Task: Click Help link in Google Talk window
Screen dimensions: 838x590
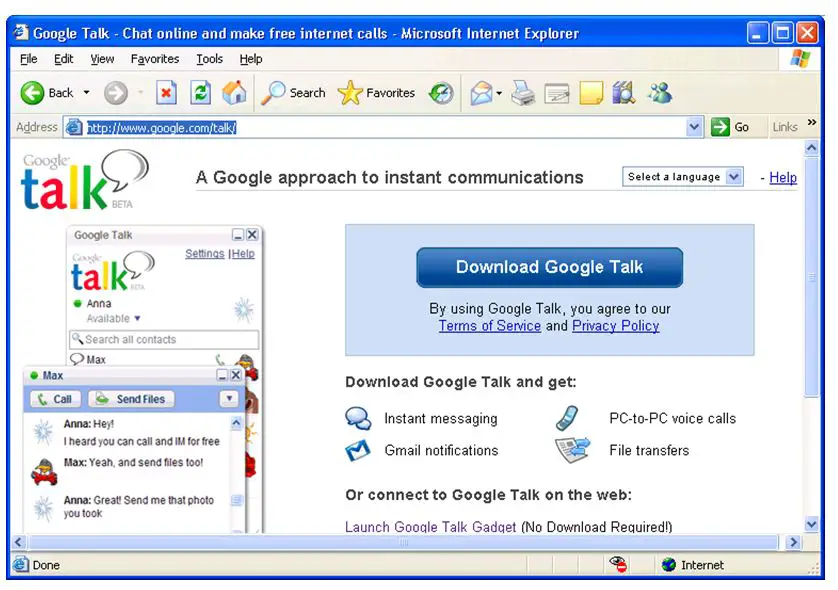Action: point(243,254)
